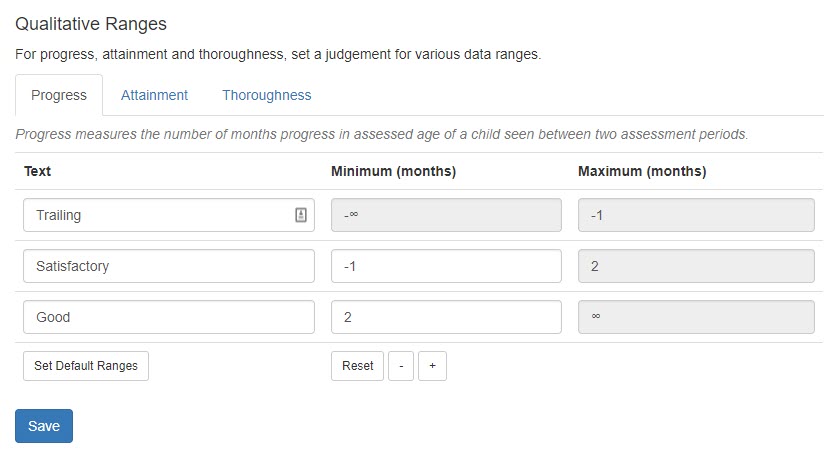Add a range row with plus button
This screenshot has width=830, height=469.
[x=432, y=366]
